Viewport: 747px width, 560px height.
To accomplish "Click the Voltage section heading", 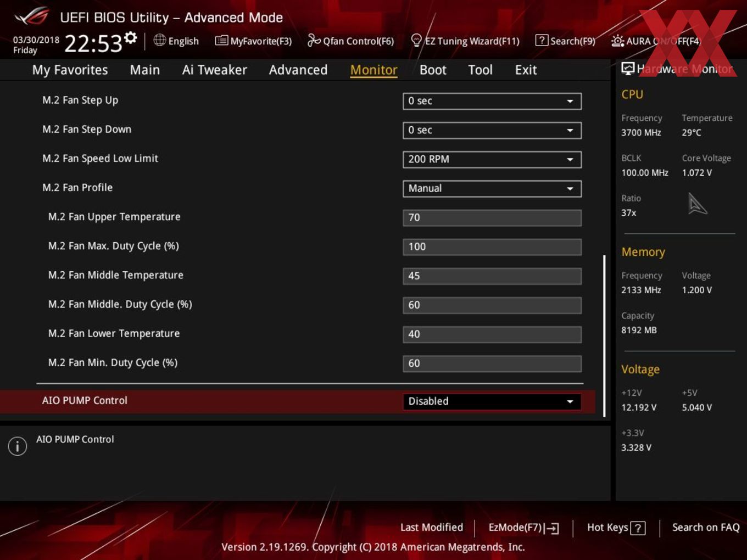I will [x=640, y=369].
